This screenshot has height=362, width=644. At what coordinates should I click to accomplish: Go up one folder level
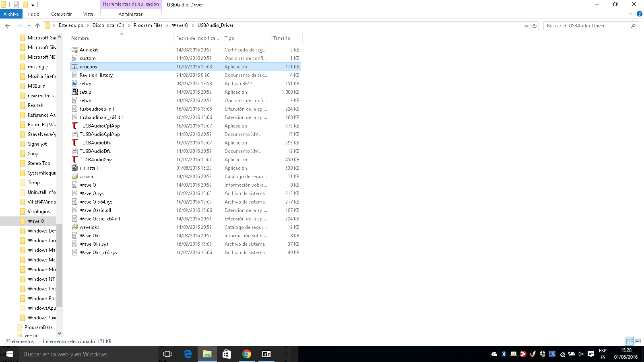37,26
